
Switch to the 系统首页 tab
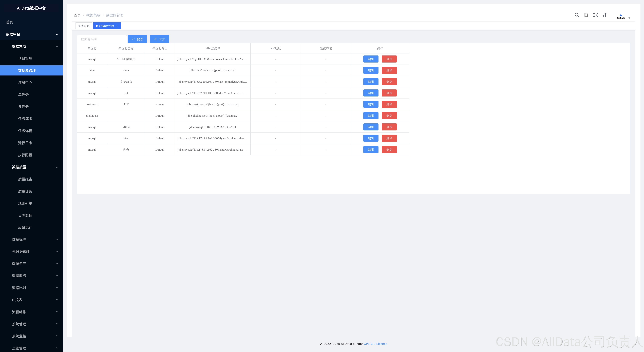[84, 26]
